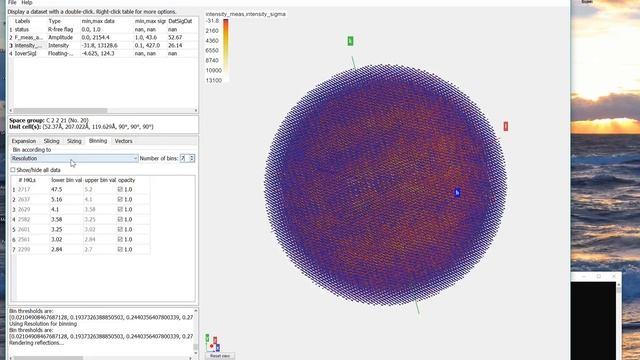Click the Reset view button
Screen dimensions: 640x360
(220, 356)
